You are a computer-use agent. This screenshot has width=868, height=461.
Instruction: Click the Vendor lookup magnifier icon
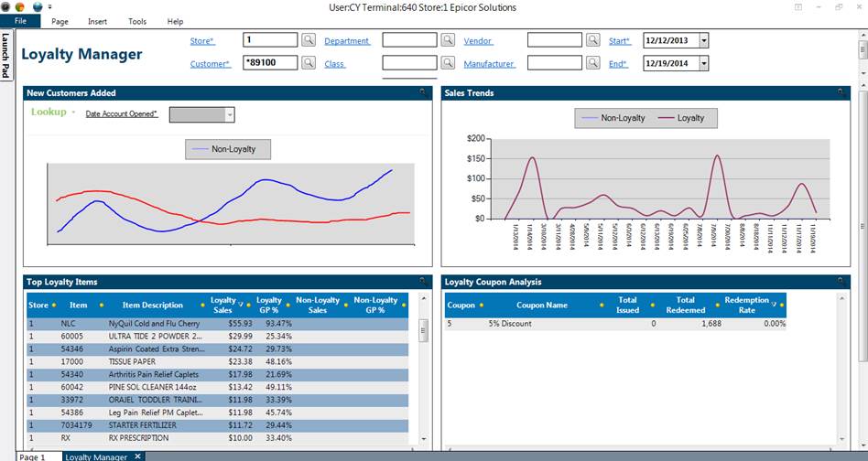point(593,40)
